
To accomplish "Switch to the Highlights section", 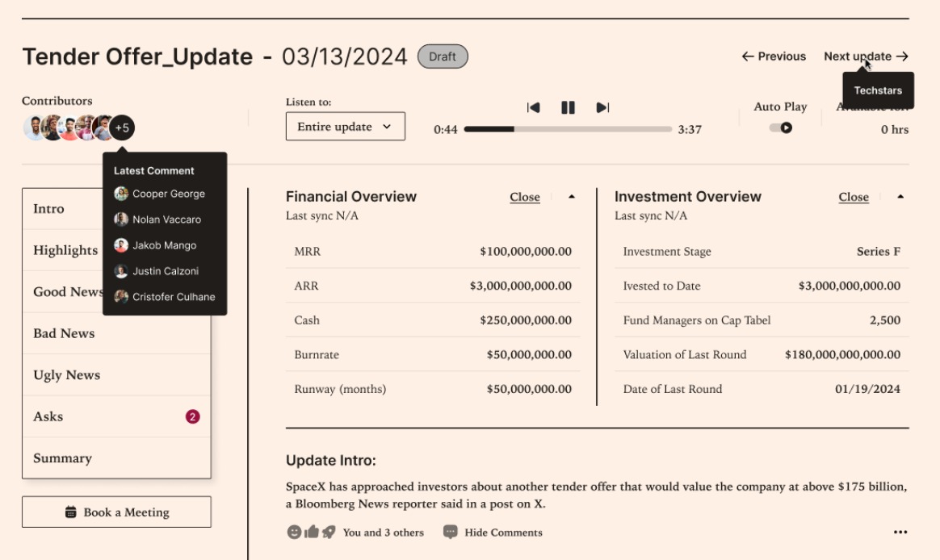I will point(65,250).
